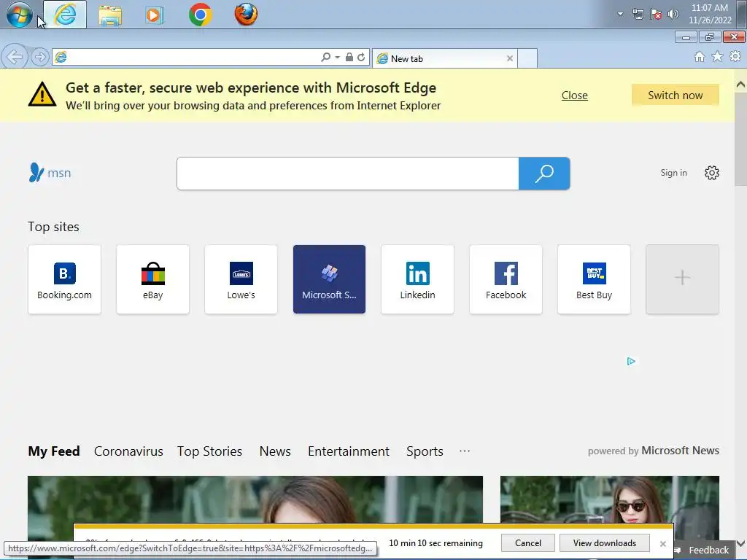This screenshot has height=560, width=747.
Task: Select the News feed tab
Action: [275, 451]
